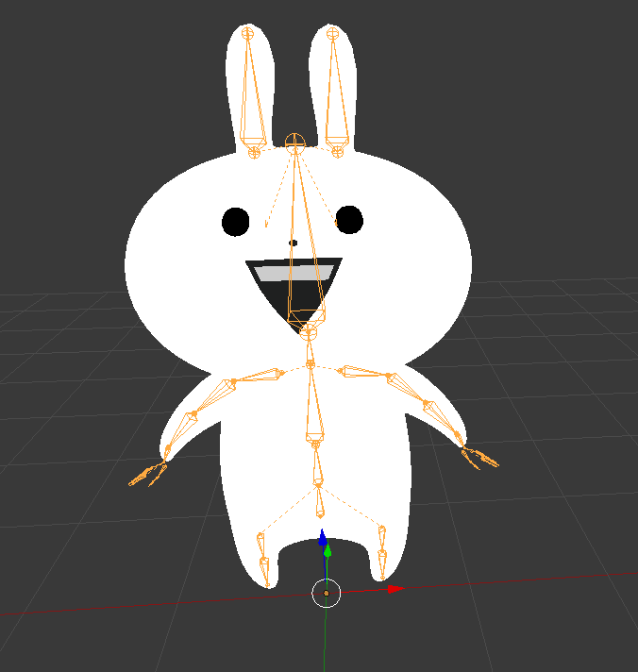638x672 pixels.
Task: Click the blue Z-axis manipulator arrow
Action: pyautogui.click(x=323, y=537)
